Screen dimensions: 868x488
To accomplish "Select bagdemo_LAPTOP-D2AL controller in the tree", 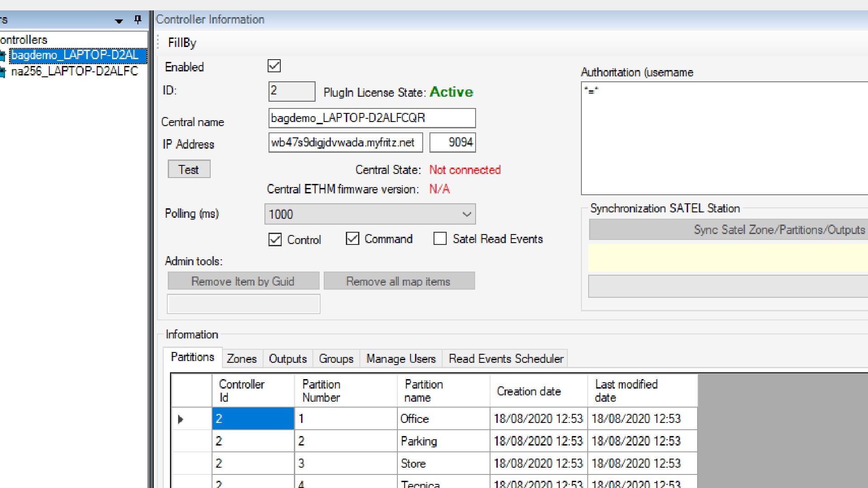I will pyautogui.click(x=78, y=55).
